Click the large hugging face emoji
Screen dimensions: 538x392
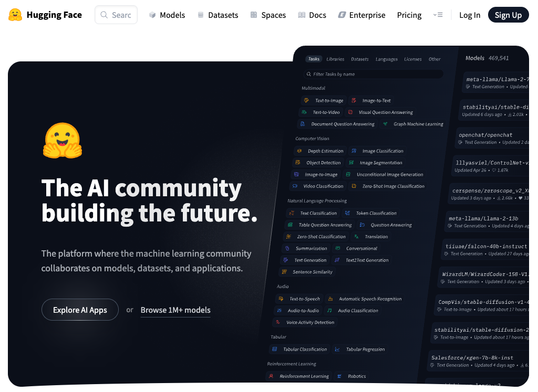[x=63, y=141]
